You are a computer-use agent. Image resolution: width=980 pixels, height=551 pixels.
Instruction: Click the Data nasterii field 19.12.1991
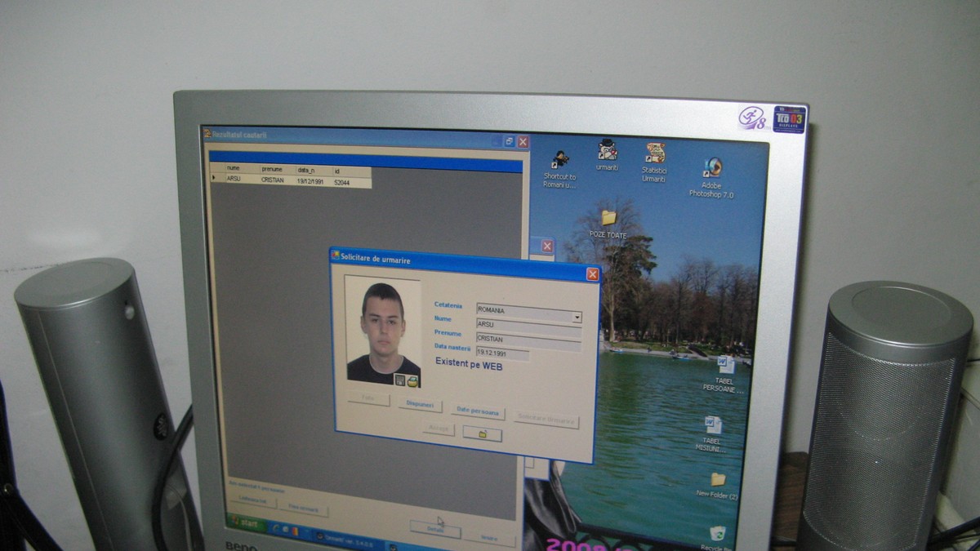click(x=502, y=353)
